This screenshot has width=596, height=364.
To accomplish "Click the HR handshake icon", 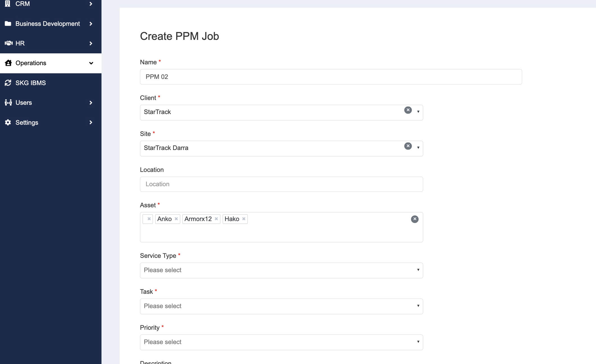I will (x=8, y=43).
